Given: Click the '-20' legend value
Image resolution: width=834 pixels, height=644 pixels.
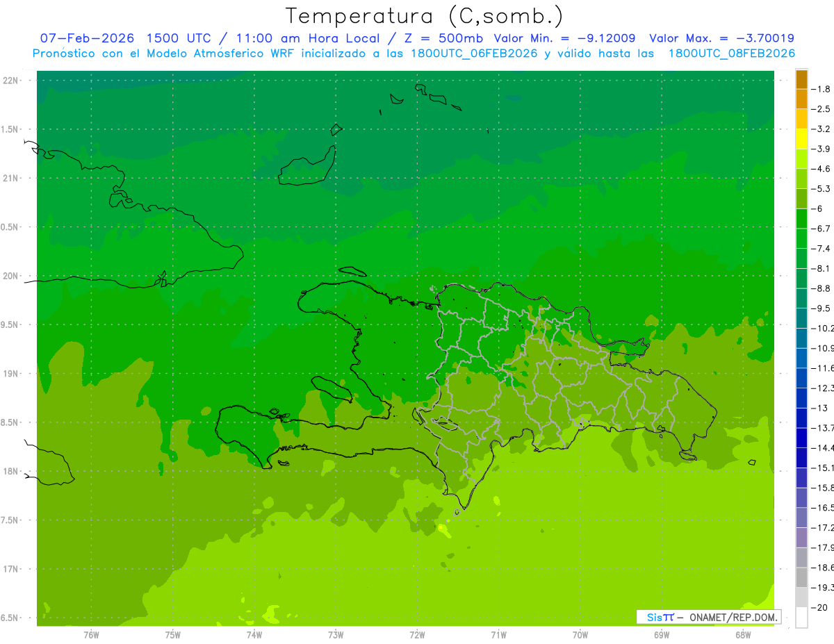Looking at the screenshot, I should tap(819, 607).
